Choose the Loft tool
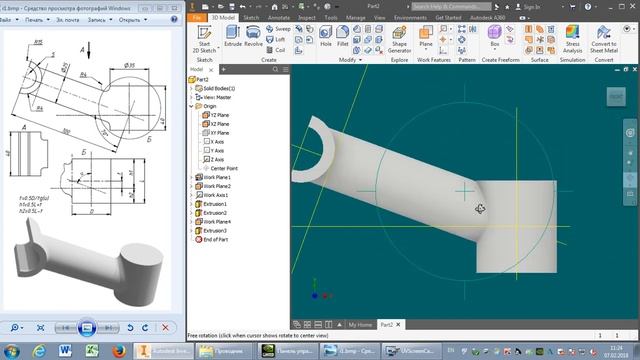The height and width of the screenshot is (360, 640). pyautogui.click(x=276, y=40)
